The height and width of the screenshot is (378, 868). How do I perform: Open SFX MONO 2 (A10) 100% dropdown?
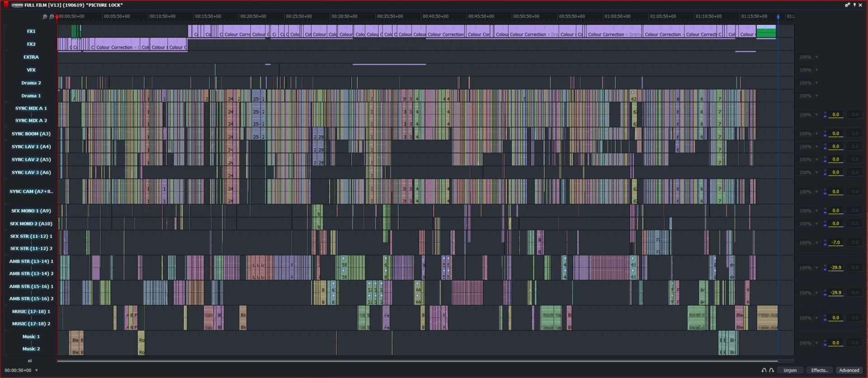(816, 224)
